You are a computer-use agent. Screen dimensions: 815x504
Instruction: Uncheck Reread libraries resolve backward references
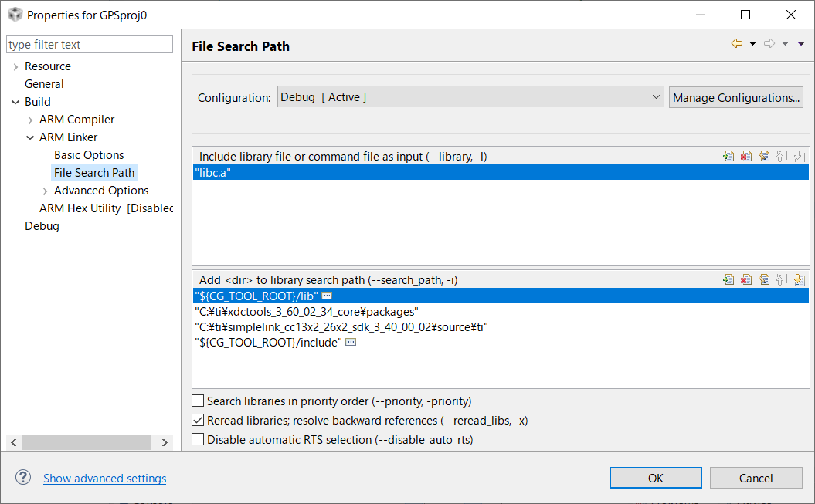click(199, 421)
